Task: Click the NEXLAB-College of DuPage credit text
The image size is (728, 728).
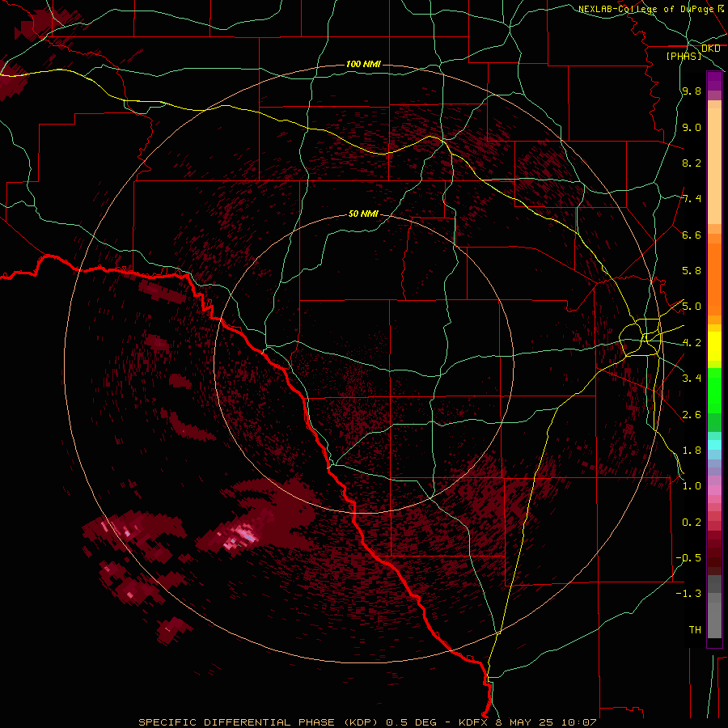Action: click(x=645, y=9)
